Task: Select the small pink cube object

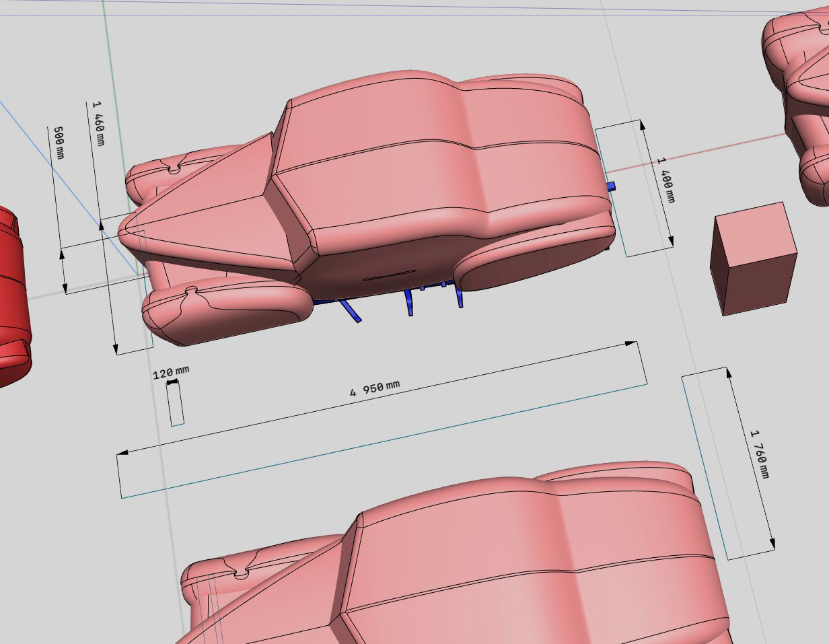Action: tap(754, 259)
